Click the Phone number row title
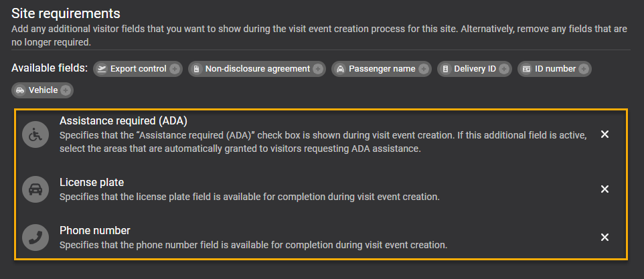Image resolution: width=644 pixels, height=279 pixels. coord(94,230)
